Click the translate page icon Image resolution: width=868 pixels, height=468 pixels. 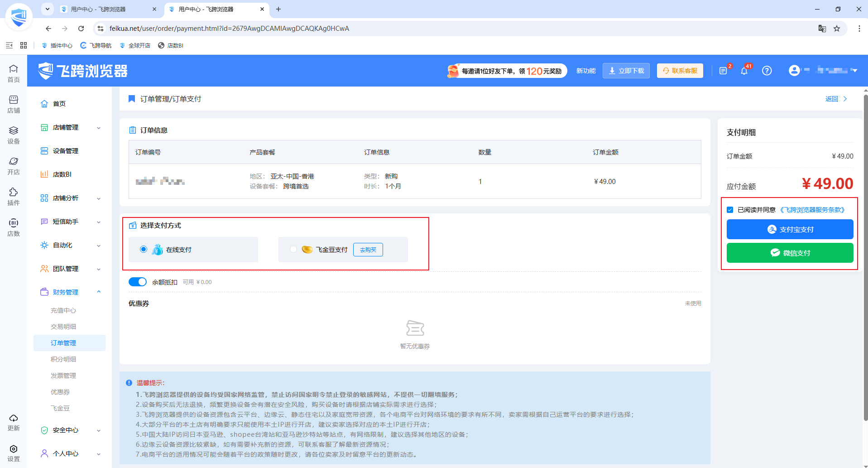tap(822, 29)
